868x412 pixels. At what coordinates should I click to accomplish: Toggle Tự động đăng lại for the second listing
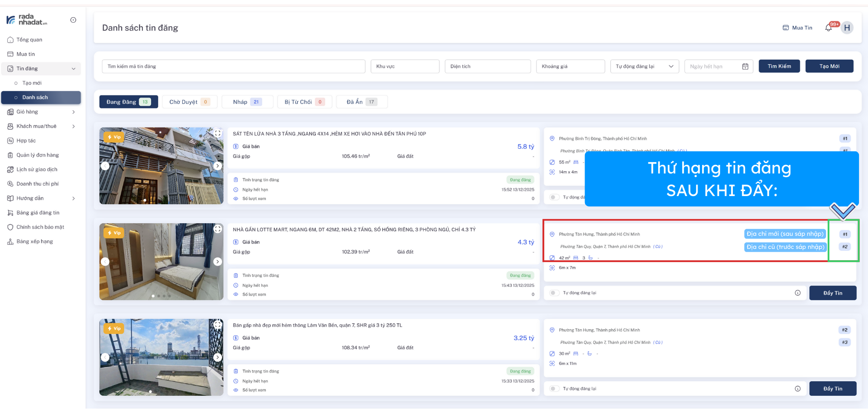(x=554, y=293)
